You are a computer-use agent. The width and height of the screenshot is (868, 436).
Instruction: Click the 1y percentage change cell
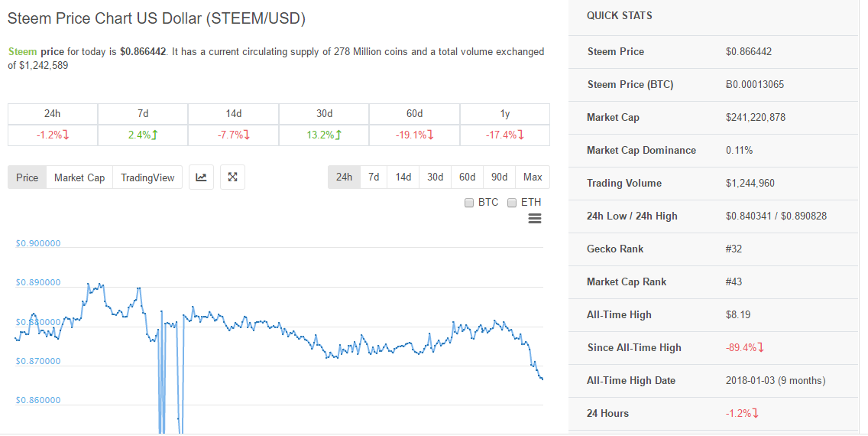504,135
